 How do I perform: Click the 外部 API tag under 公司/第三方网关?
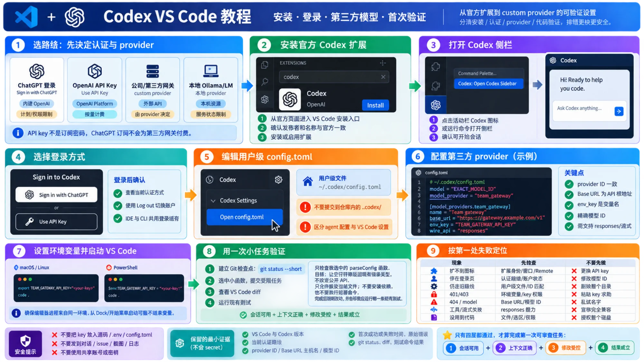coord(153,104)
